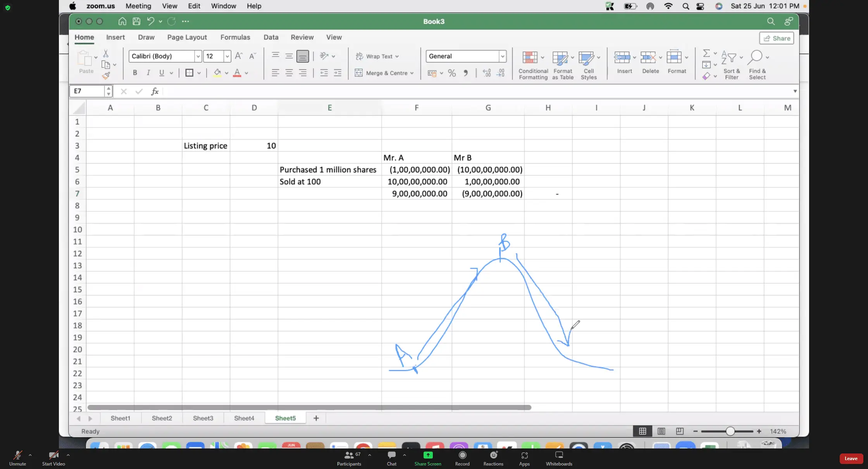Click the zoom slider handle
This screenshot has height=469, width=868.
pos(730,431)
